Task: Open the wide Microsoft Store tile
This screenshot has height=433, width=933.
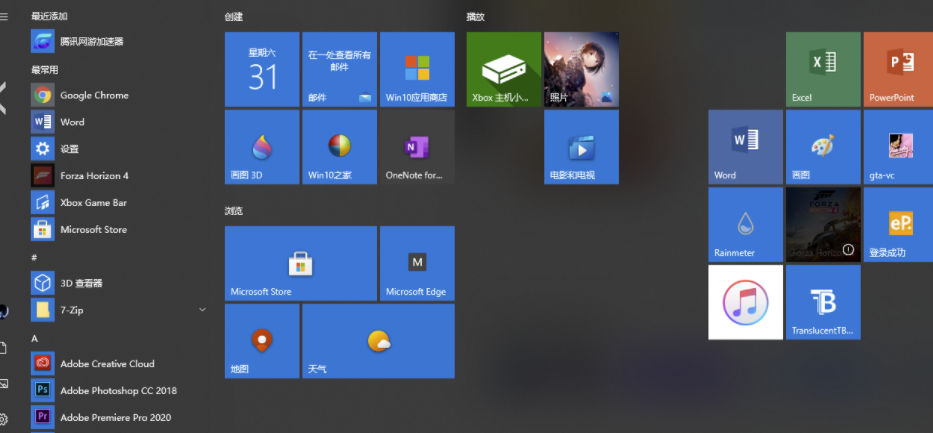Action: coord(300,263)
